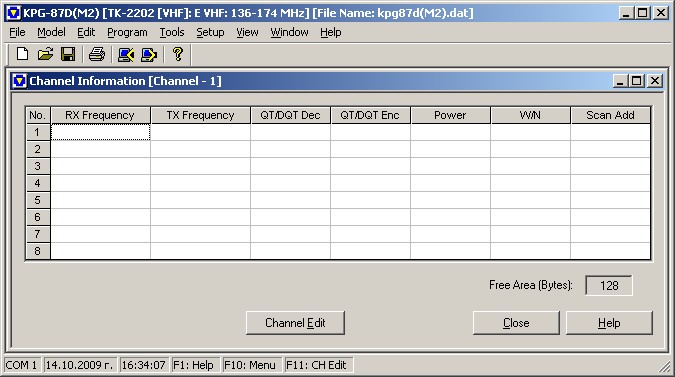
Task: Open the Edit menu
Action: click(86, 32)
